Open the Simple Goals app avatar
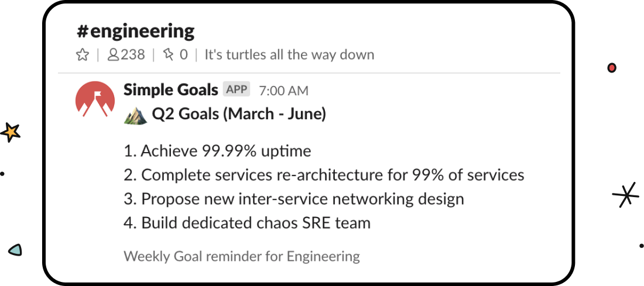 [x=95, y=99]
